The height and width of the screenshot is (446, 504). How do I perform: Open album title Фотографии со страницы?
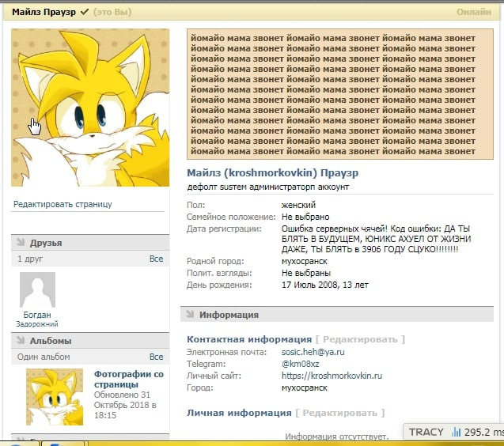tap(128, 379)
